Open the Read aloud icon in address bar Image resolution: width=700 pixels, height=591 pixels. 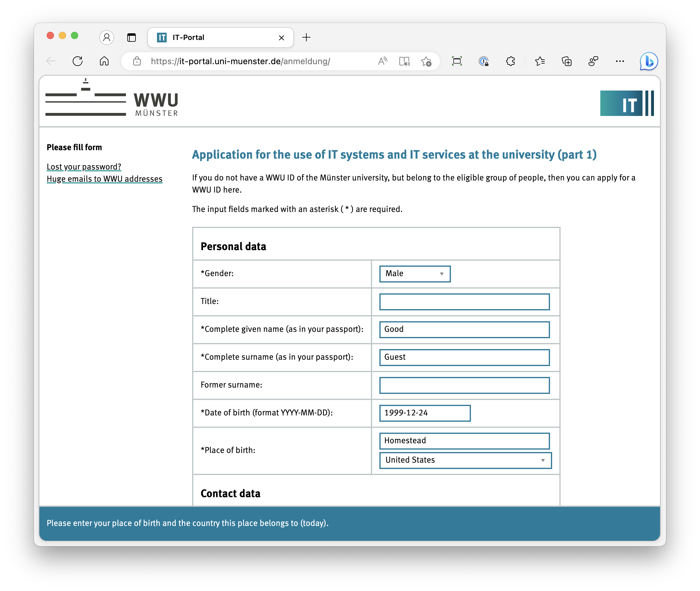point(382,61)
